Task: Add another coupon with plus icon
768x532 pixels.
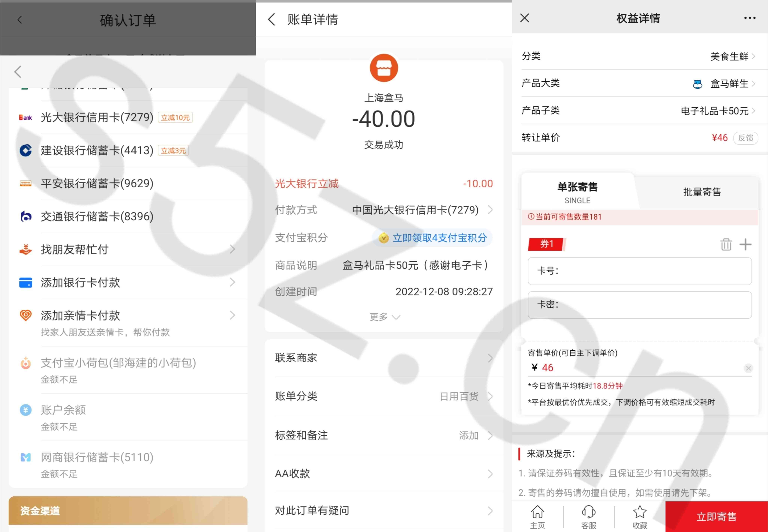Action: point(745,244)
